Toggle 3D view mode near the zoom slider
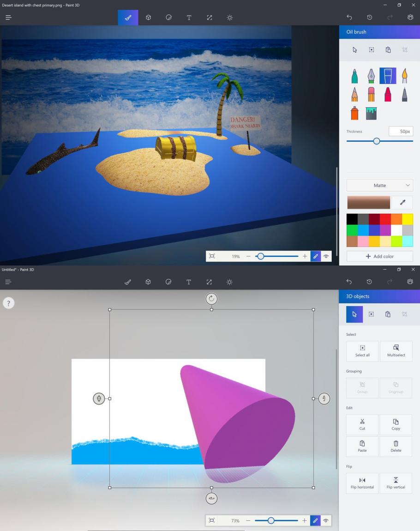Image resolution: width=420 pixels, height=531 pixels. pos(326,256)
